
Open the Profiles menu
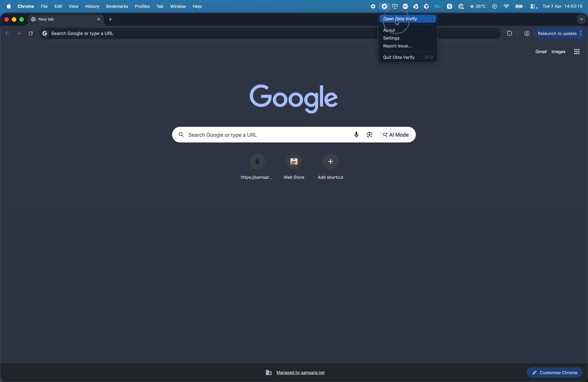click(x=142, y=6)
